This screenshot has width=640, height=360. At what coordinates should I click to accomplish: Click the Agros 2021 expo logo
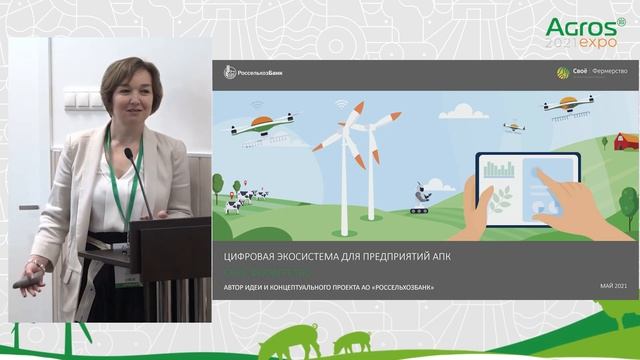pos(585,33)
